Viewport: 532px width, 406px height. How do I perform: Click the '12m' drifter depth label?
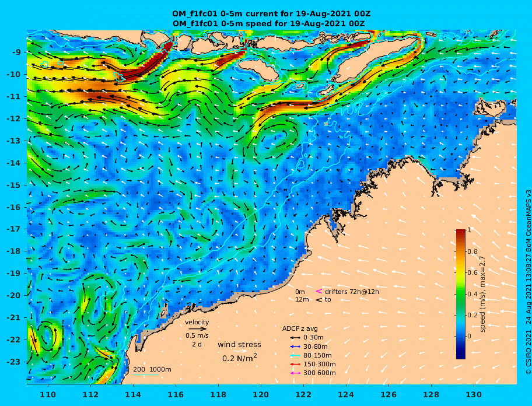(302, 300)
